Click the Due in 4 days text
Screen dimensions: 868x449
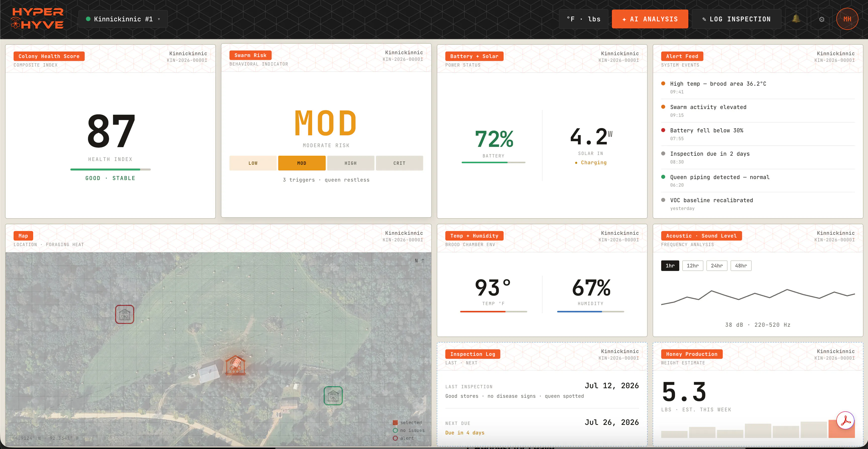click(465, 433)
